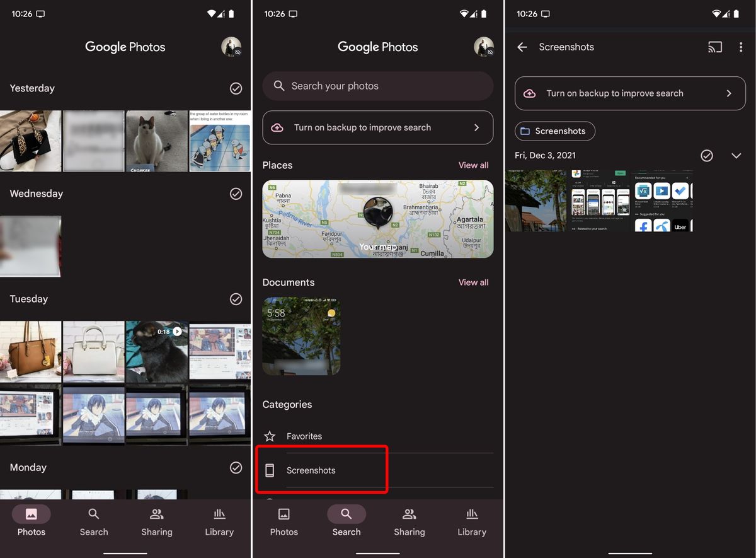Image resolution: width=756 pixels, height=558 pixels.
Task: Go back using the arrow on Screenshots screen
Action: point(522,47)
